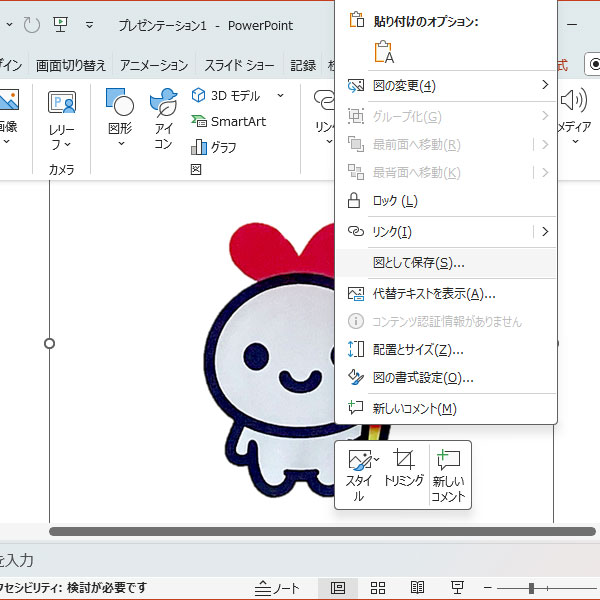Open 図の書式設定(O)... pane
The image size is (600, 600).
click(x=446, y=378)
